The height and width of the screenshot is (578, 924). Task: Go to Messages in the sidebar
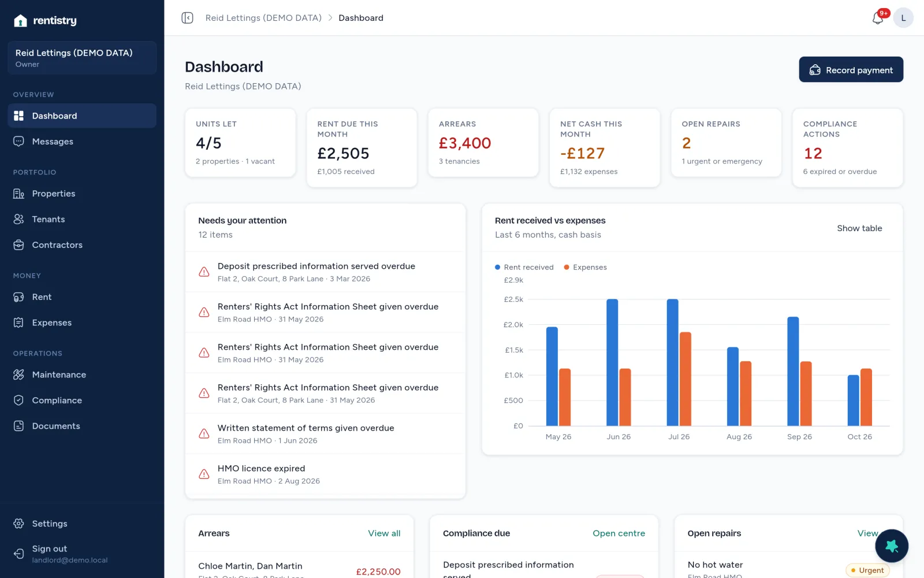coord(82,142)
